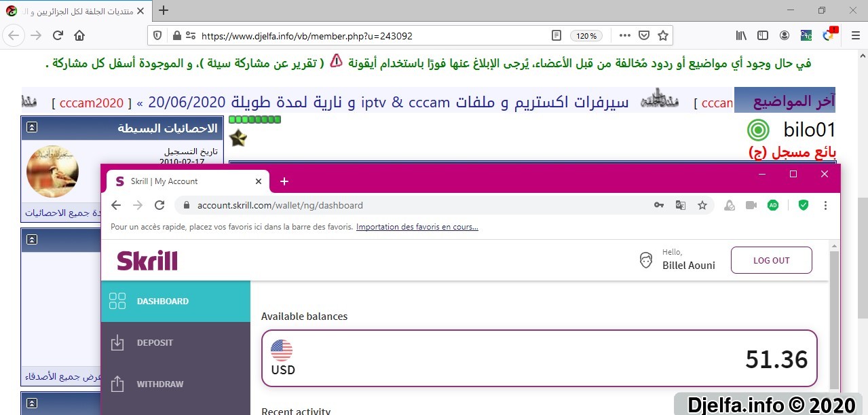
Task: Click the Skrill page vertical scrollbar
Action: click(x=835, y=319)
